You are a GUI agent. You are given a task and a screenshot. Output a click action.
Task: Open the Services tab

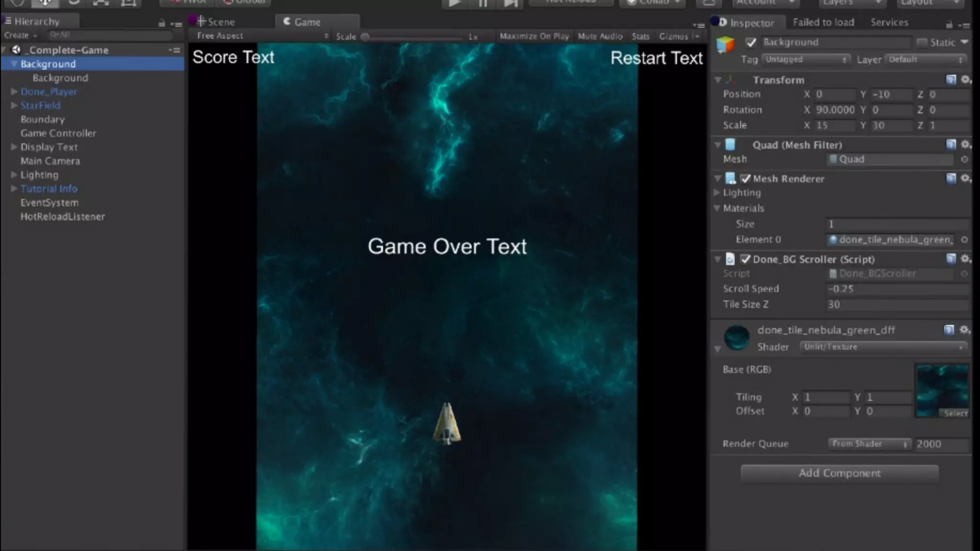[889, 22]
